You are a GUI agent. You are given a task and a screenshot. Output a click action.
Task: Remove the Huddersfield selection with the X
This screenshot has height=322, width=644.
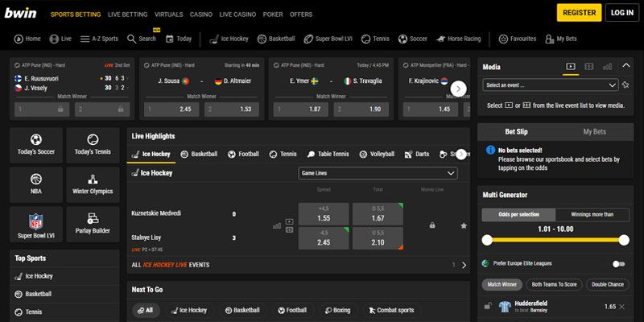621,307
